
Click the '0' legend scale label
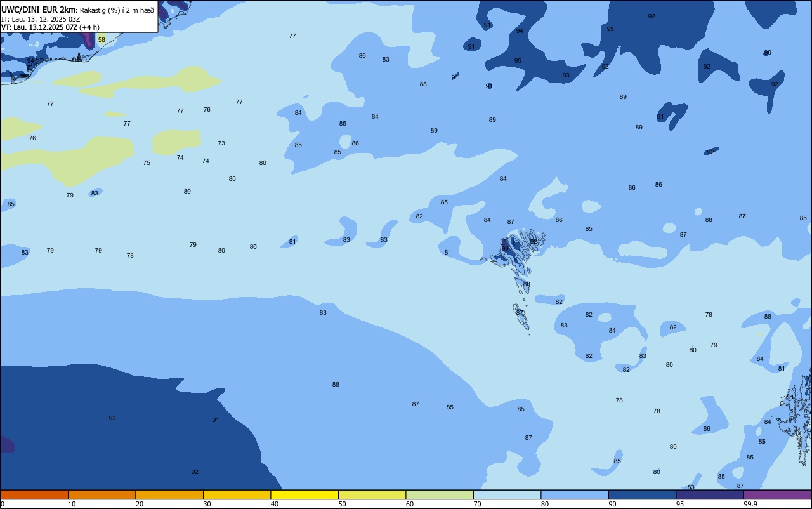(x=3, y=504)
